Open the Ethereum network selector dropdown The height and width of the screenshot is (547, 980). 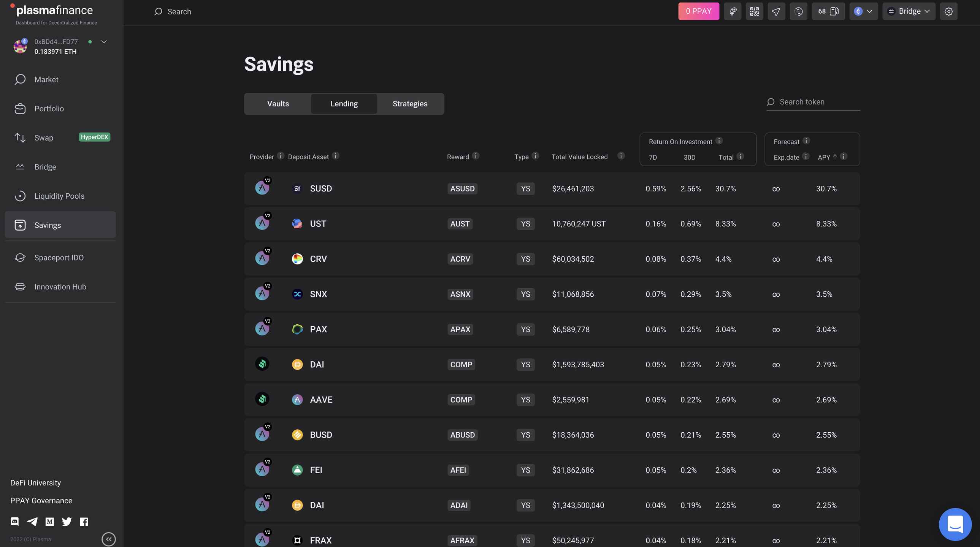point(863,11)
